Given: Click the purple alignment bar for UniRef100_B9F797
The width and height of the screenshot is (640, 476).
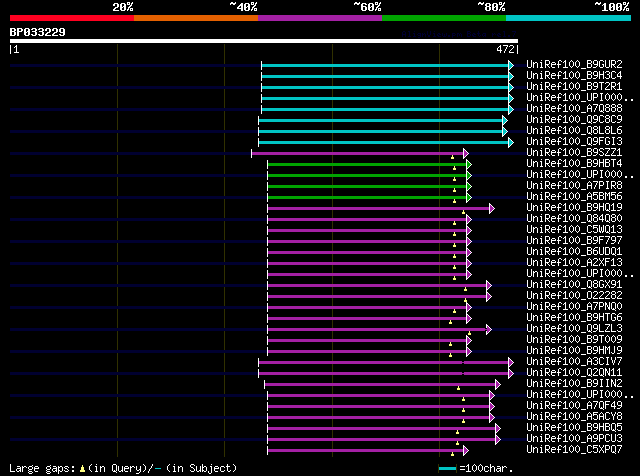Looking at the screenshot, I should (x=369, y=242).
